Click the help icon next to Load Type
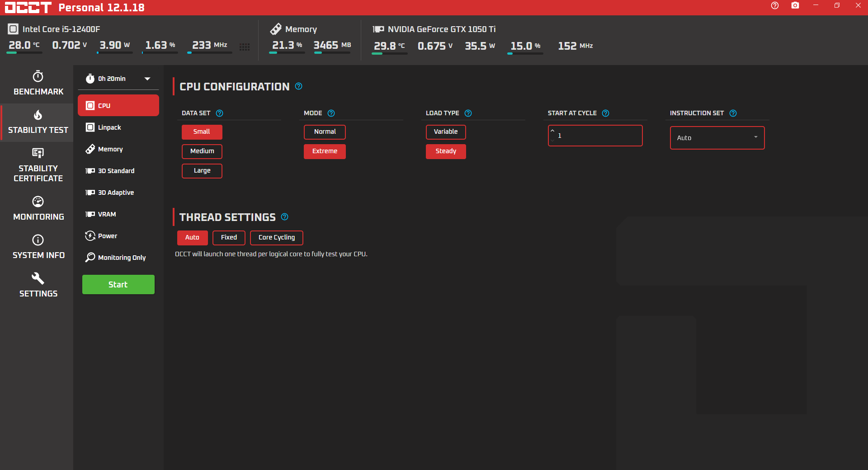Image resolution: width=868 pixels, height=470 pixels. coord(468,113)
